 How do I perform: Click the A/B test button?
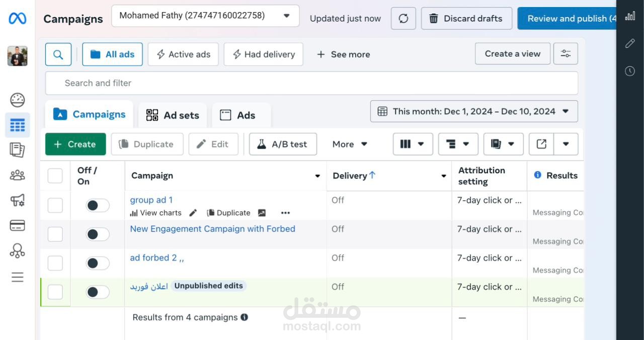click(283, 144)
